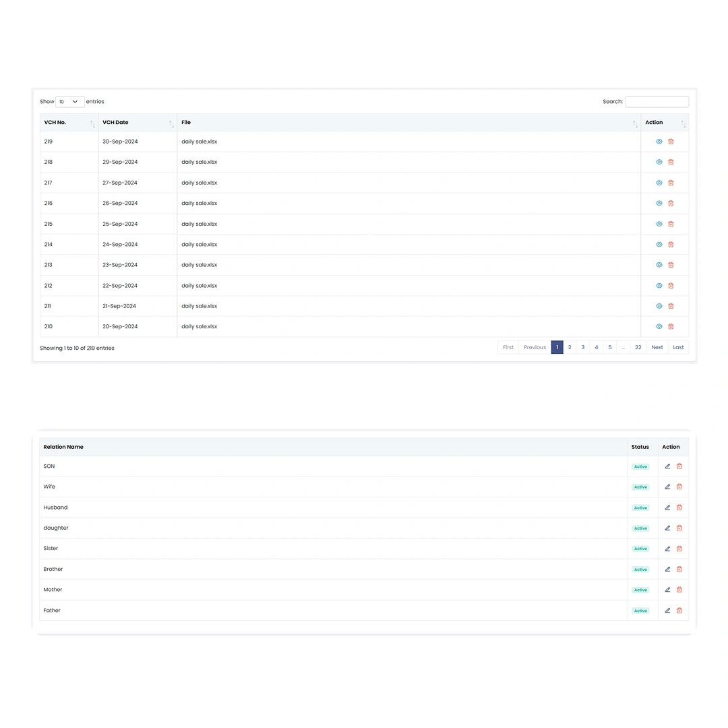Click Active status badge for Father
Screen dimensions: 728x728
640,611
